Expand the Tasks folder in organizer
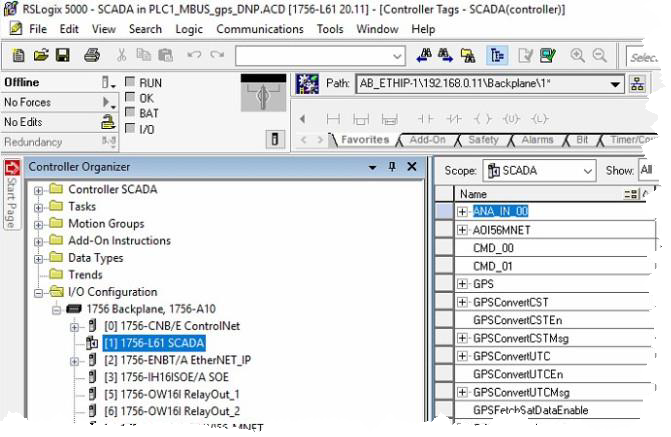Viewport: 671px width, 437px height. [x=38, y=207]
